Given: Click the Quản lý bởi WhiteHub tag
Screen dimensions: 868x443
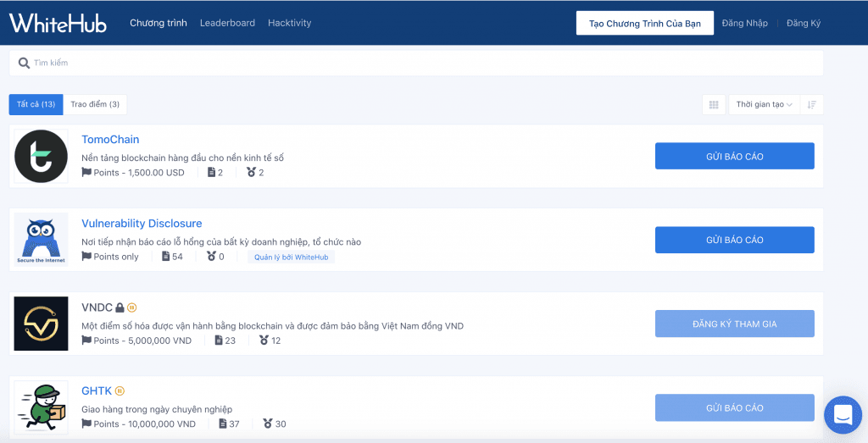Looking at the screenshot, I should click(292, 257).
